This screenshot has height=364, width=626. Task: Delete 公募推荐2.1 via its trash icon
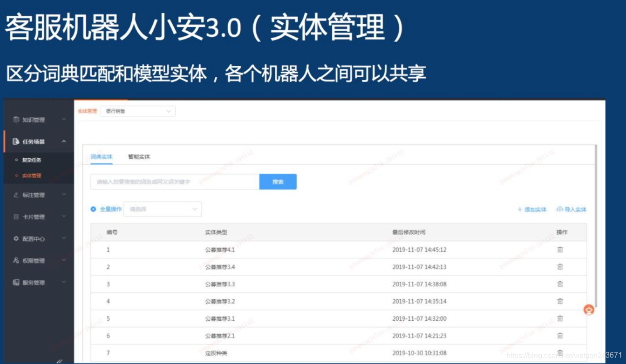(x=560, y=336)
